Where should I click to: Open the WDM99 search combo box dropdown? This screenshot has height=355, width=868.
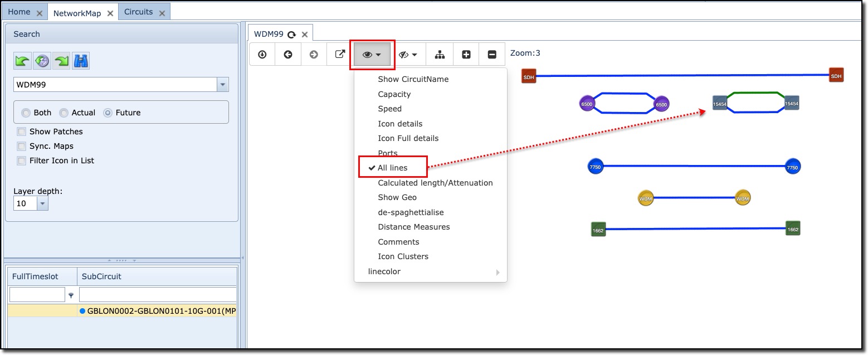coord(223,85)
